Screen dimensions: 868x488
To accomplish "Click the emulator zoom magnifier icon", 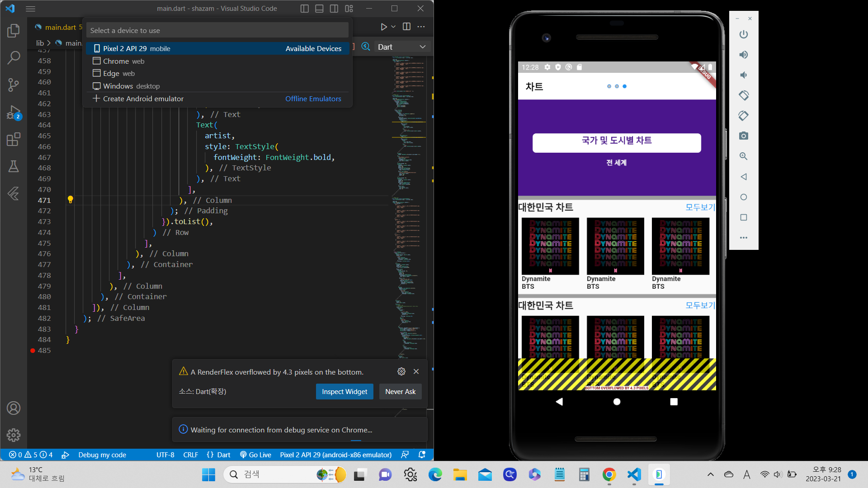I will coord(744,156).
